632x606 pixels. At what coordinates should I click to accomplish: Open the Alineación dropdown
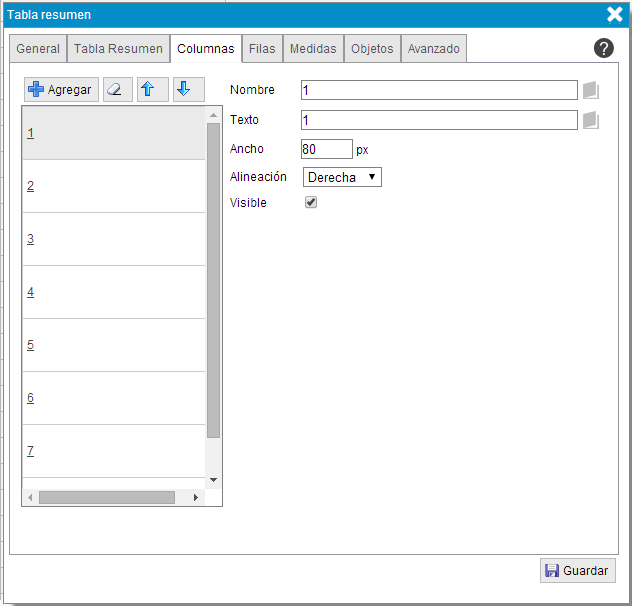pos(342,177)
